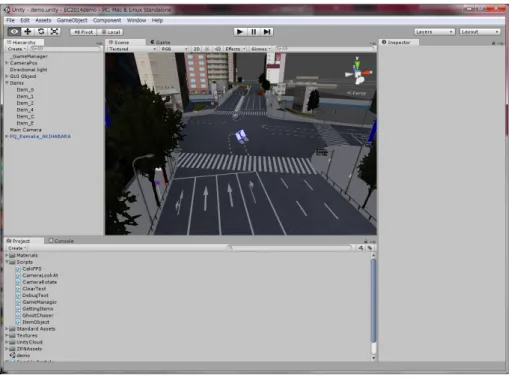Click Create in Project panel

[17, 248]
